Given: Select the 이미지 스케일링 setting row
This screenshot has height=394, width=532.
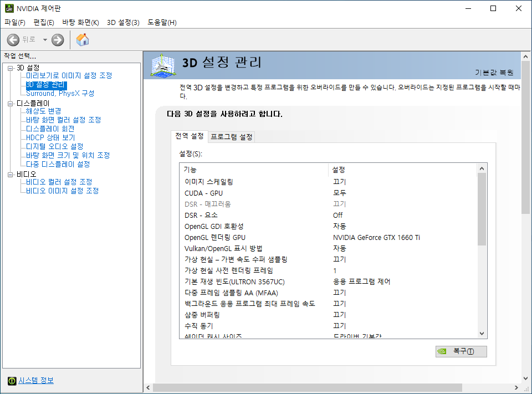Looking at the screenshot, I should [328, 182].
